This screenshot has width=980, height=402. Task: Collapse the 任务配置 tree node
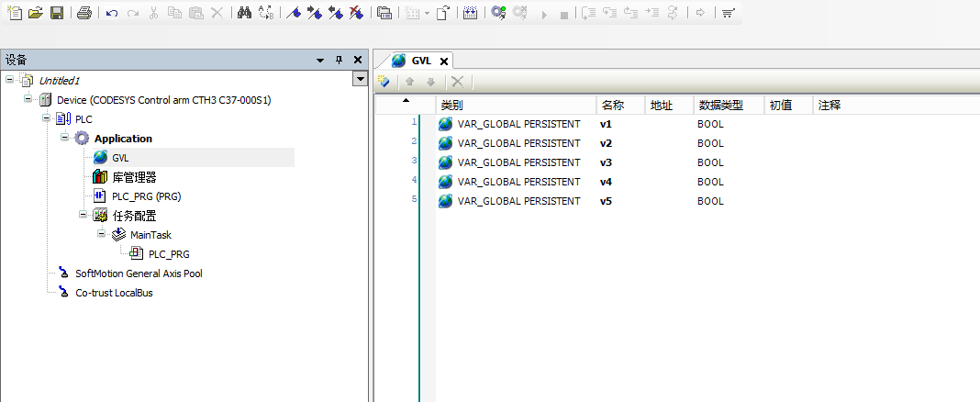point(83,215)
